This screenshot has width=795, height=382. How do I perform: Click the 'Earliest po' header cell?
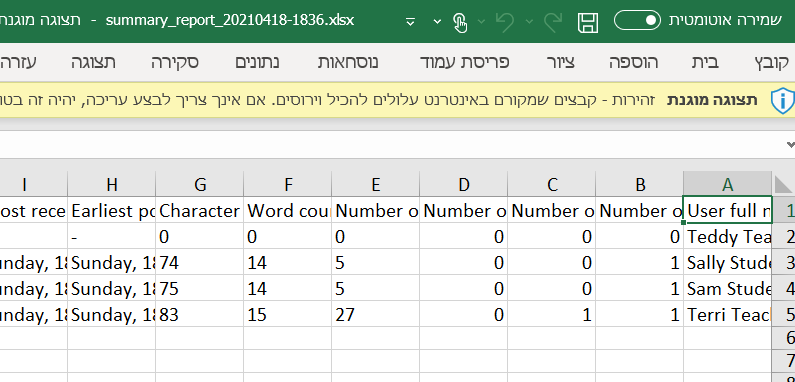coord(112,211)
